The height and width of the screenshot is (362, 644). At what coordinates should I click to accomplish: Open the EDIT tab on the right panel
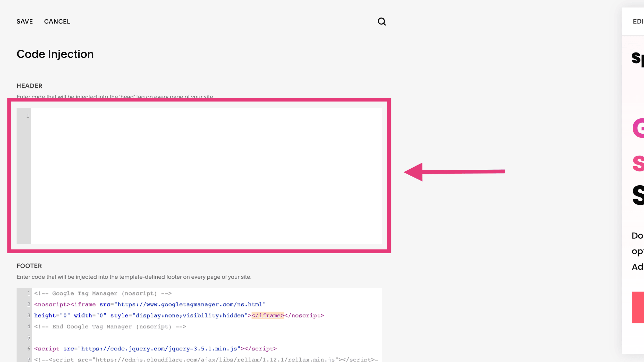[x=638, y=22]
